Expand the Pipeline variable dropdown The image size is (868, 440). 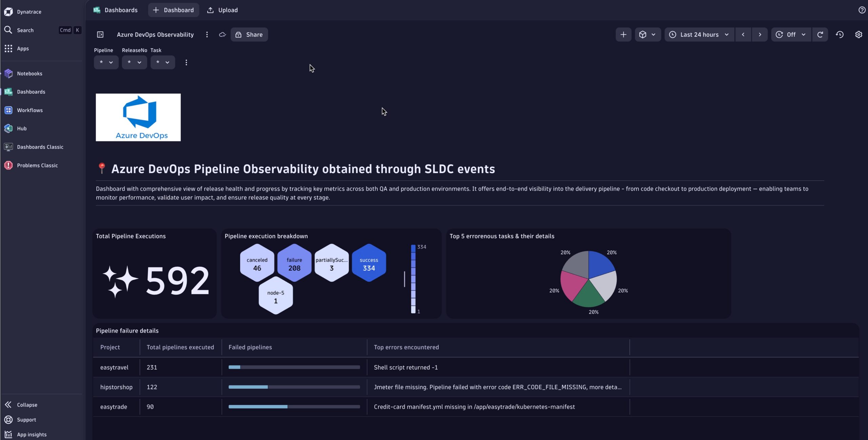(106, 62)
